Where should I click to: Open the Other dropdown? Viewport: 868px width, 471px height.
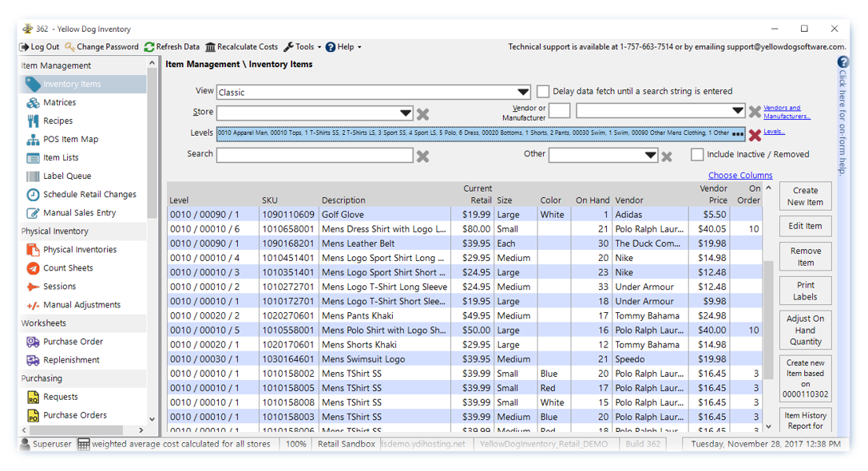[651, 156]
